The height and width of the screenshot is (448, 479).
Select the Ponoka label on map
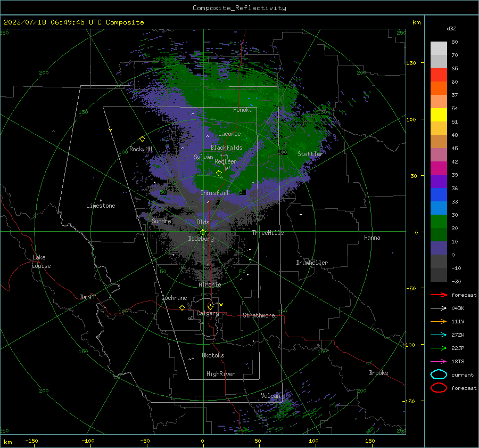243,110
